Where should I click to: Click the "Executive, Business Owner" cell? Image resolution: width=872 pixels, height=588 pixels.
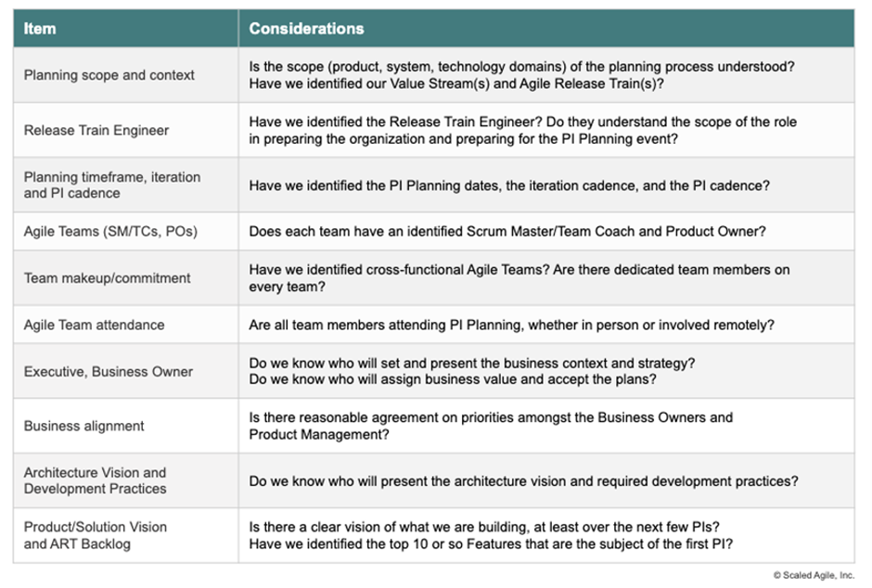tap(109, 371)
